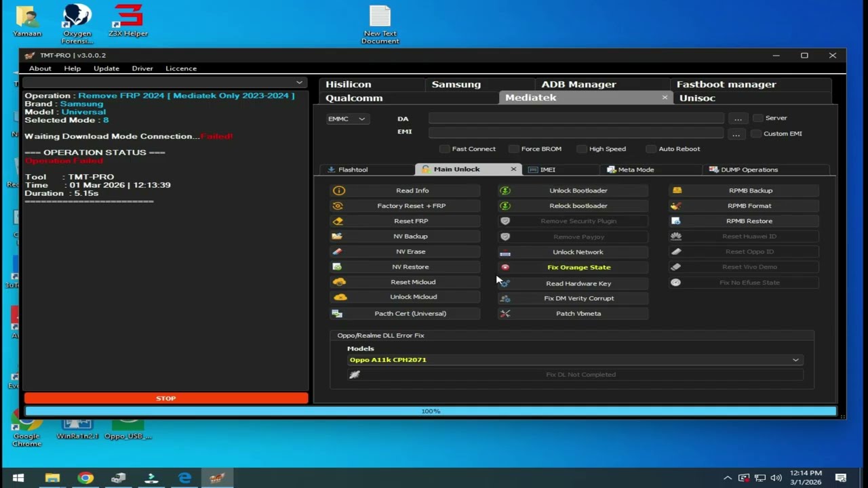The width and height of the screenshot is (868, 488).
Task: Open the Help menu
Action: click(73, 68)
